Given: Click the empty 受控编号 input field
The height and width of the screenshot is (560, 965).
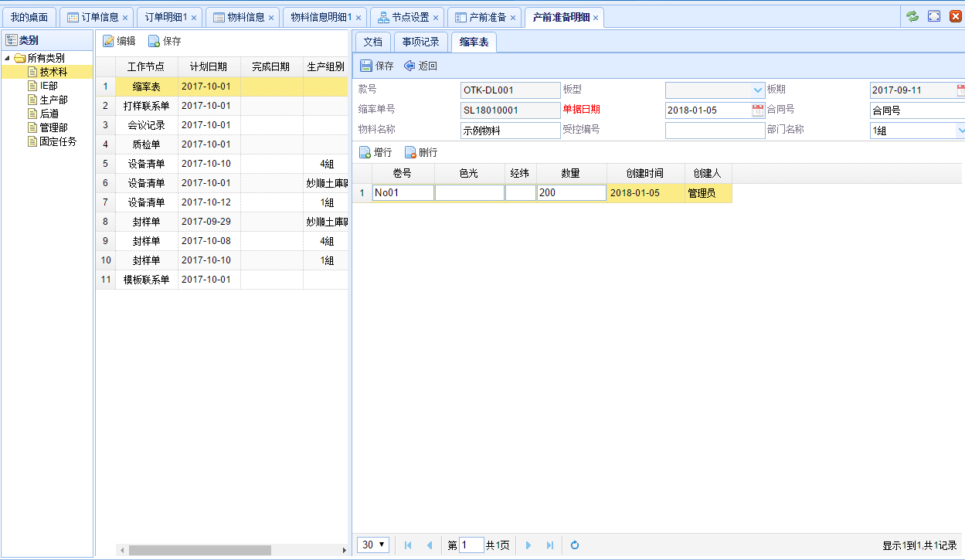Looking at the screenshot, I should pos(715,131).
